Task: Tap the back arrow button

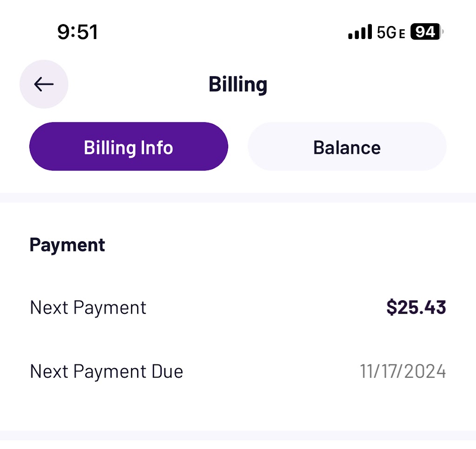Action: 44,84
